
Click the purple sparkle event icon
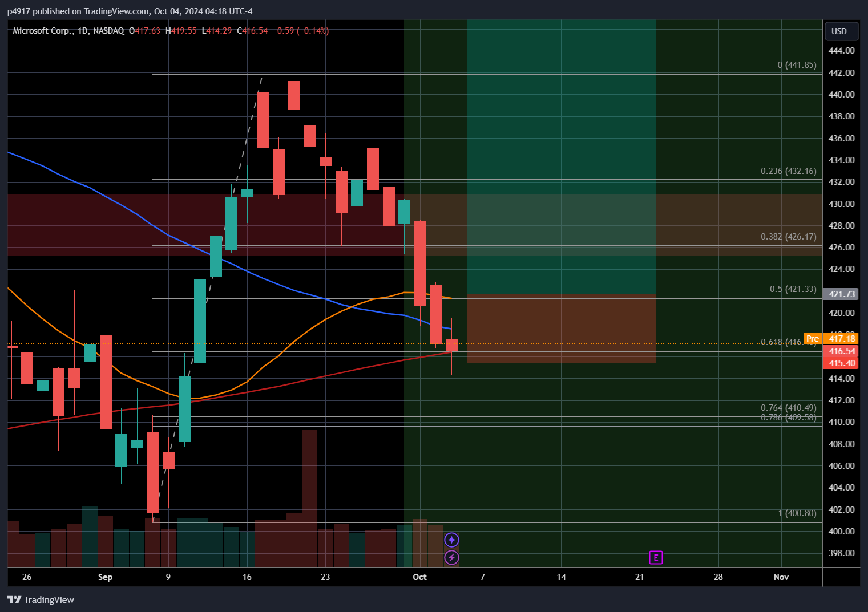tap(451, 540)
